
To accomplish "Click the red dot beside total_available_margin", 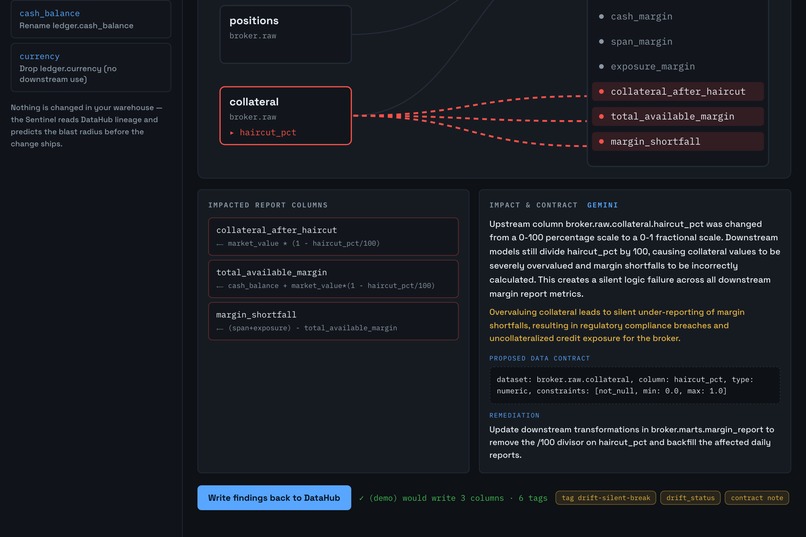I will point(601,117).
